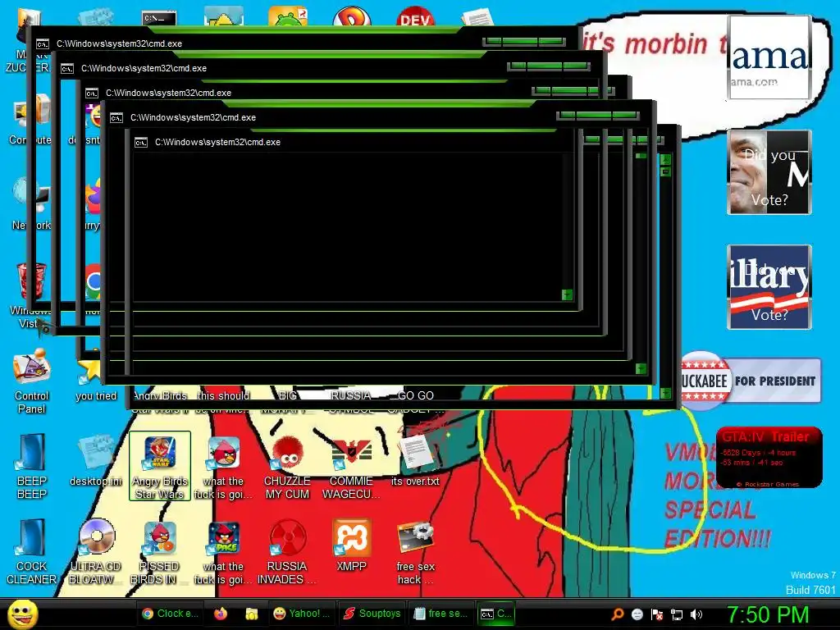Image resolution: width=840 pixels, height=630 pixels.
Task: Click the Huckabee FOR PRESIDENT gadget
Action: coord(751,381)
